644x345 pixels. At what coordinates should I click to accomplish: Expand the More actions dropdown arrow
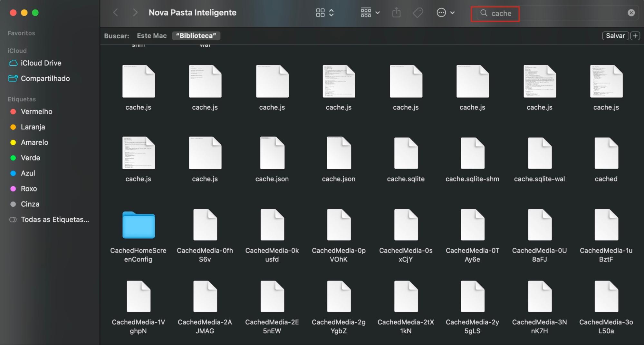[453, 13]
